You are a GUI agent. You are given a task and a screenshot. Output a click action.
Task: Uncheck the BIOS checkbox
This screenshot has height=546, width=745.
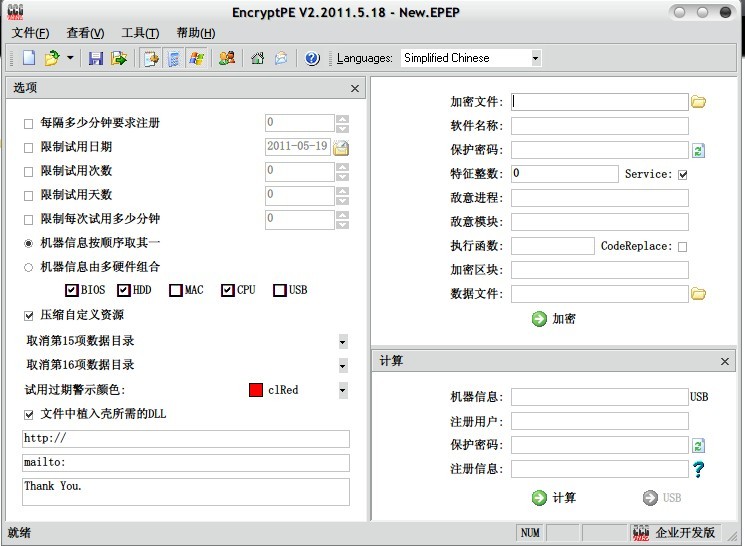point(72,290)
